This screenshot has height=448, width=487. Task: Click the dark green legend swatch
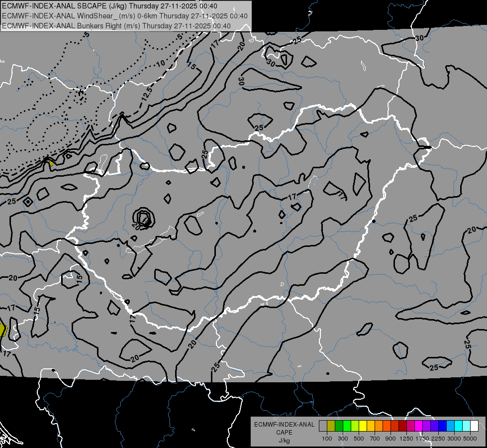click(x=339, y=426)
